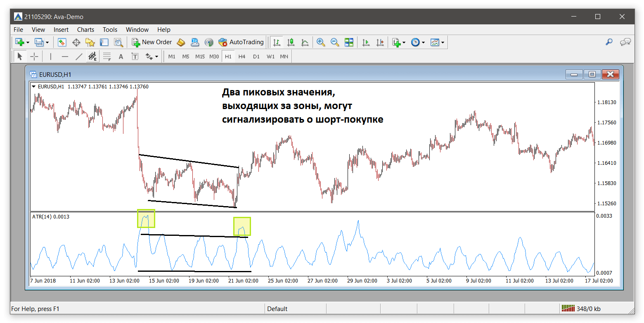644x323 pixels.
Task: Switch timeframe to M5
Action: (x=186, y=57)
